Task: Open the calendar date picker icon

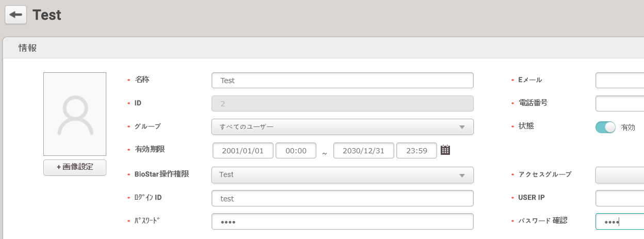Action: click(445, 150)
